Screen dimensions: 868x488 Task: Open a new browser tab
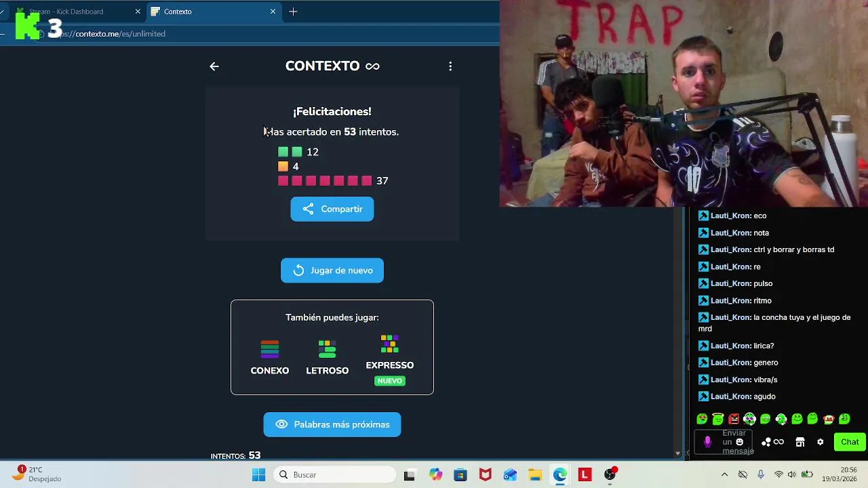(x=293, y=12)
